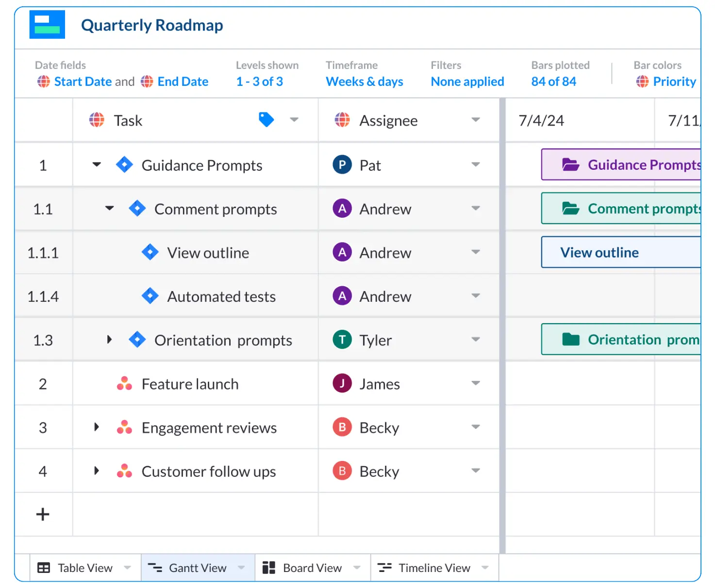
Task: Expand the Orientation prompts row
Action: coord(110,340)
